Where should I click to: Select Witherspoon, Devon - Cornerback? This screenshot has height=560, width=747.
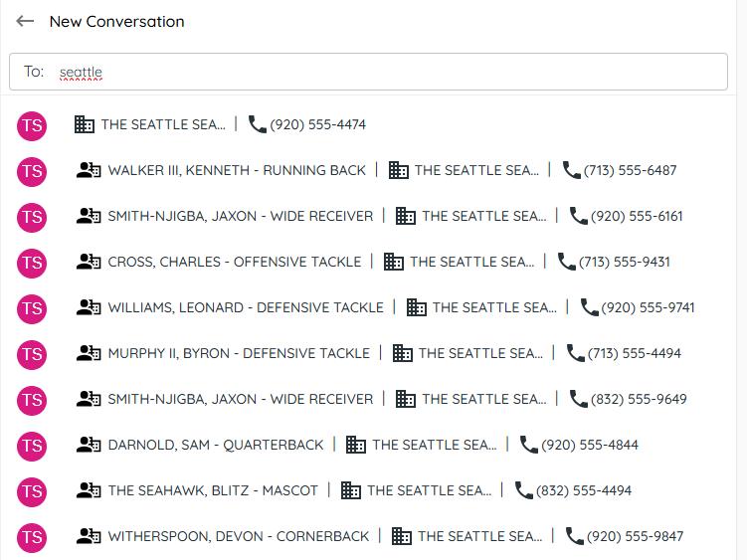238,536
